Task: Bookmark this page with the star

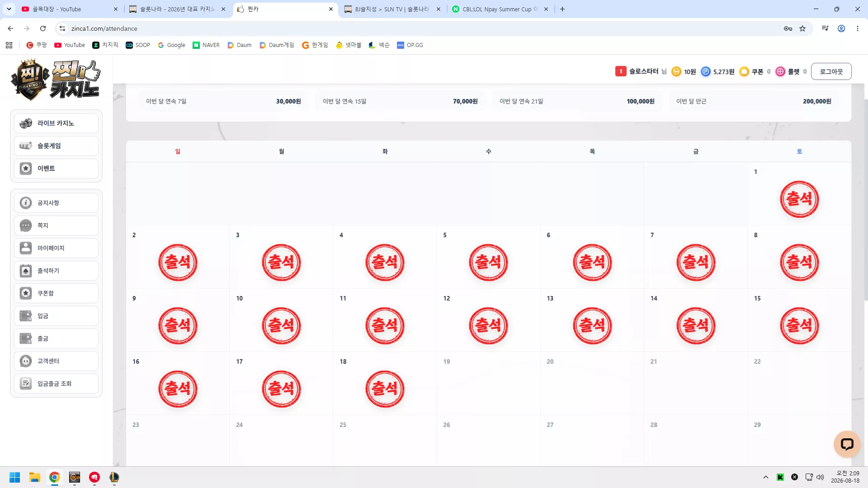Action: click(802, 28)
